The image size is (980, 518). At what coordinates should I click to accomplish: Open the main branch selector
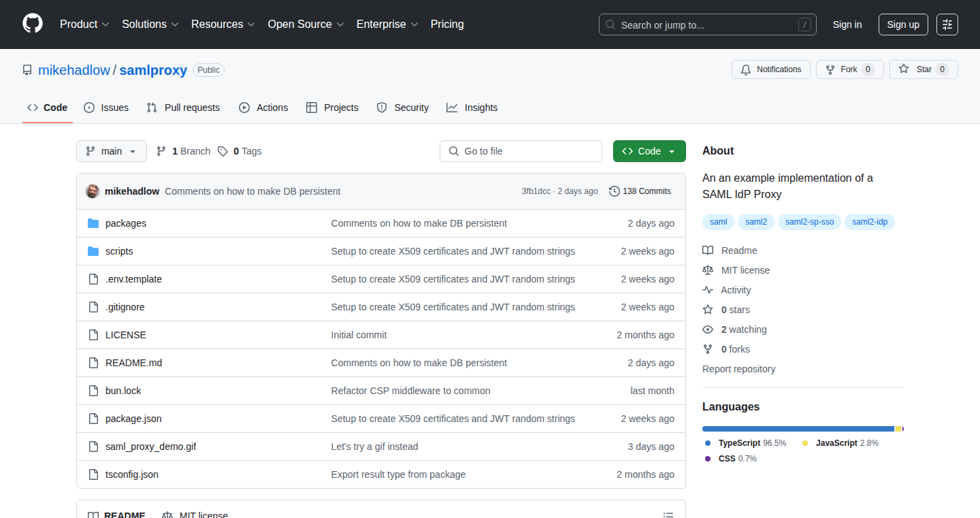pos(112,151)
